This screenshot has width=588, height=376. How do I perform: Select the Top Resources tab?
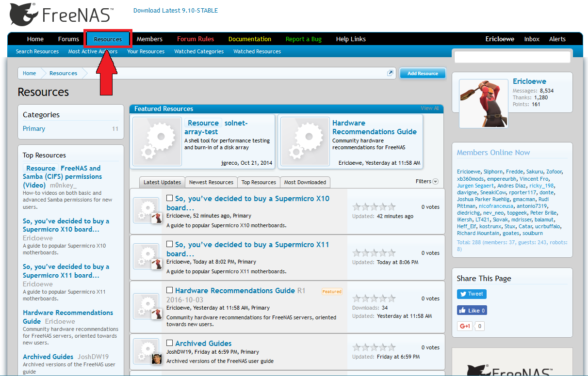(259, 182)
